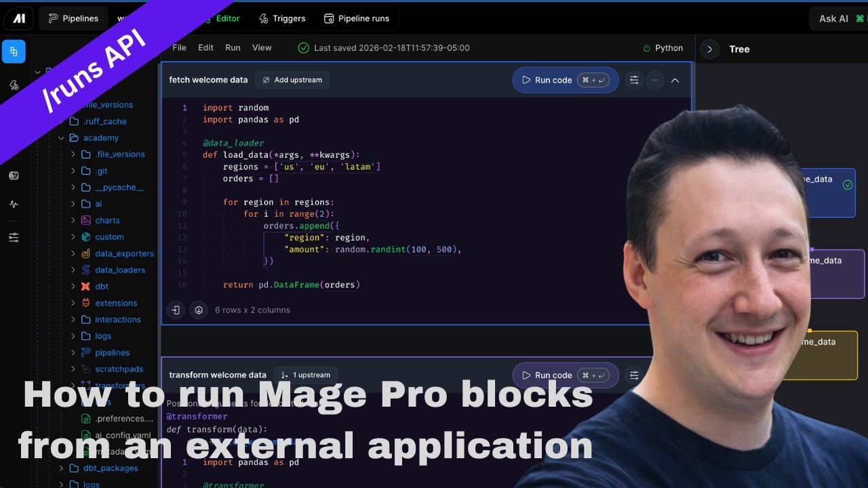
Task: Click the ai_config.yaml file icon
Action: (86, 435)
